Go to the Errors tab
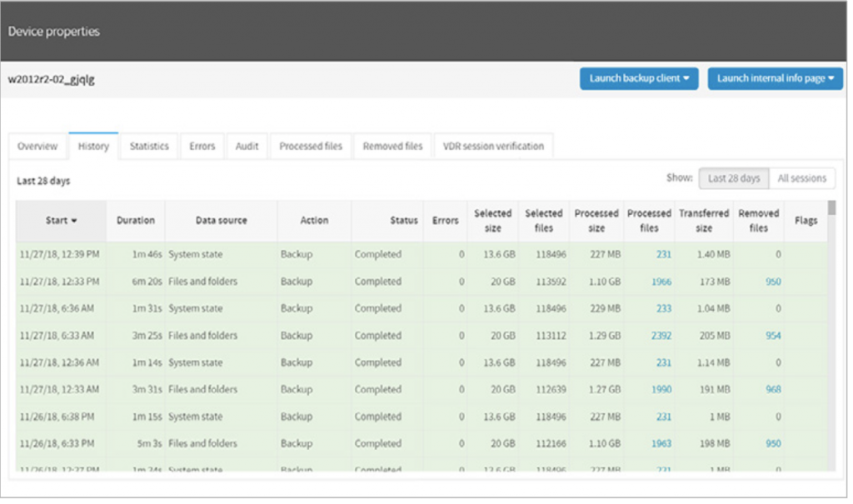 tap(202, 146)
